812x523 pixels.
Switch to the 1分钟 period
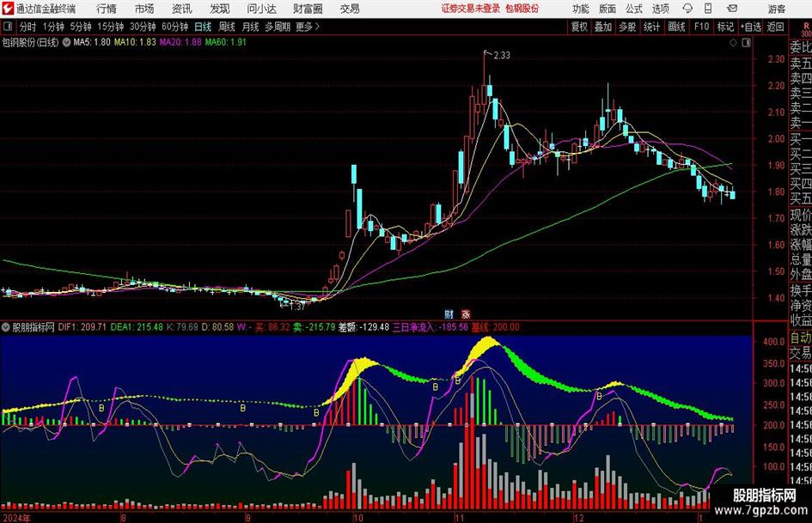[x=53, y=27]
